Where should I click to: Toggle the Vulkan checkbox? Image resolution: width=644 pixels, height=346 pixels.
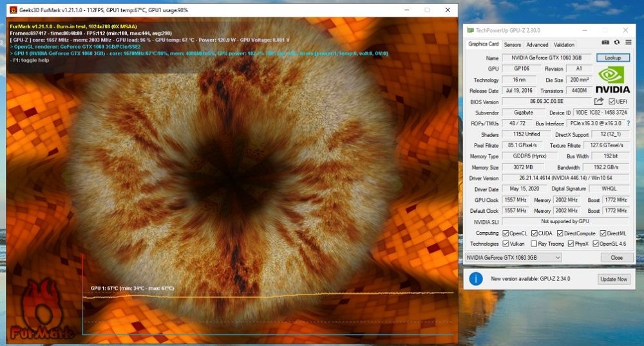point(506,244)
